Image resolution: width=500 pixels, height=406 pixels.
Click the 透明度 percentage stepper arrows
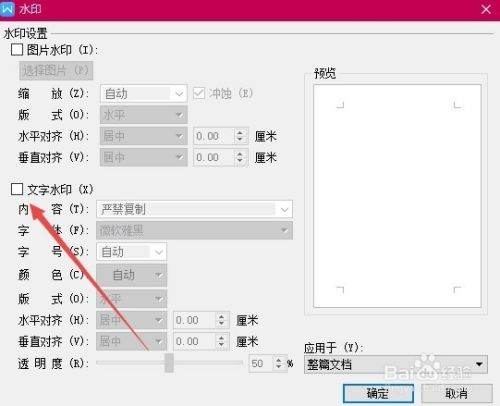pyautogui.click(x=278, y=363)
